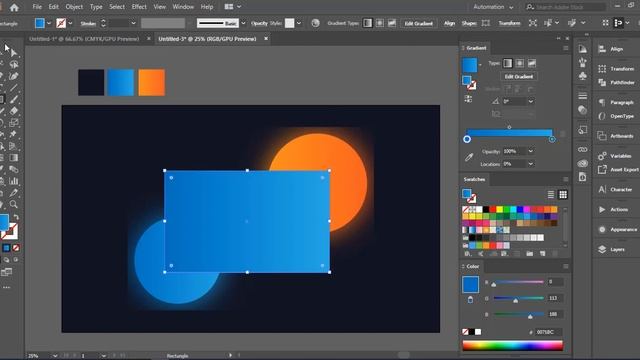This screenshot has height=360, width=640.
Task: Choose Freeform gradient type in Gradient panel
Action: click(531, 63)
